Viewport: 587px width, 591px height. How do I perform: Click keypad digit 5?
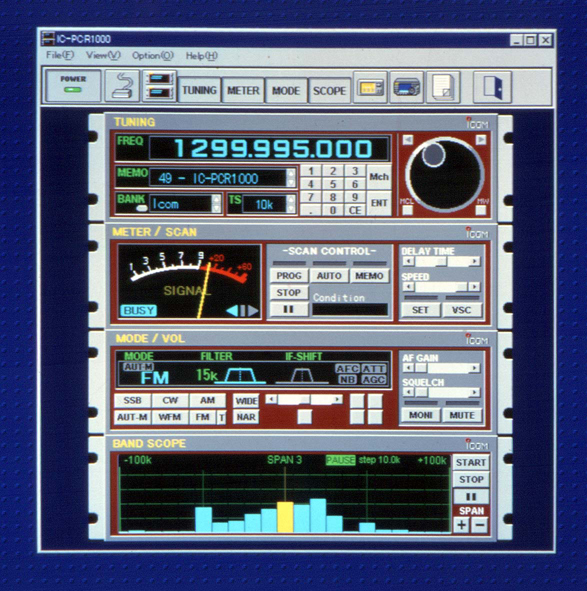pos(333,184)
